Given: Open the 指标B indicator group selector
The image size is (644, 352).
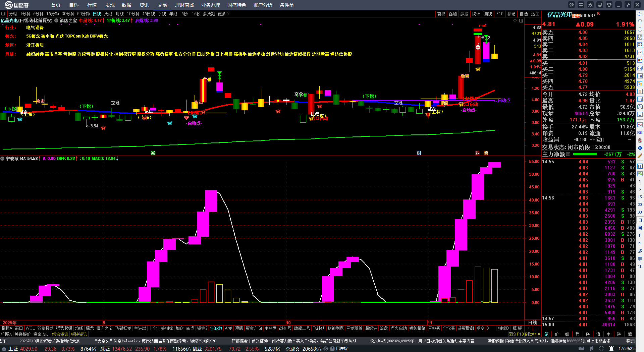Looking at the screenshot, I should (x=503, y=328).
